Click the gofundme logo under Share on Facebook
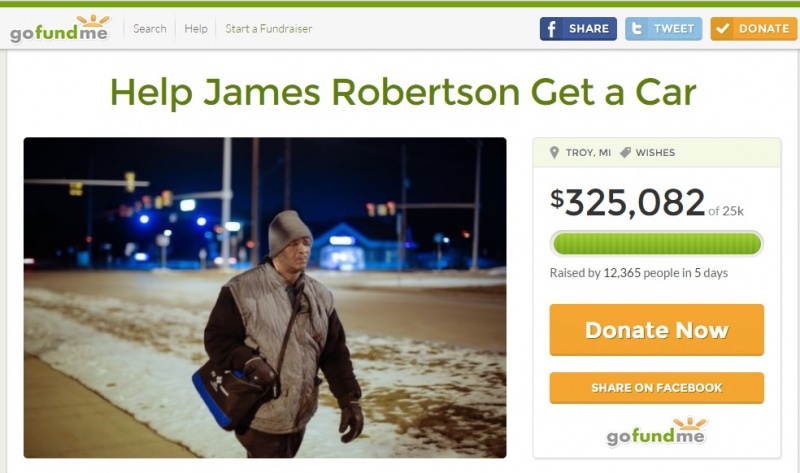This screenshot has width=800, height=473. tap(657, 431)
